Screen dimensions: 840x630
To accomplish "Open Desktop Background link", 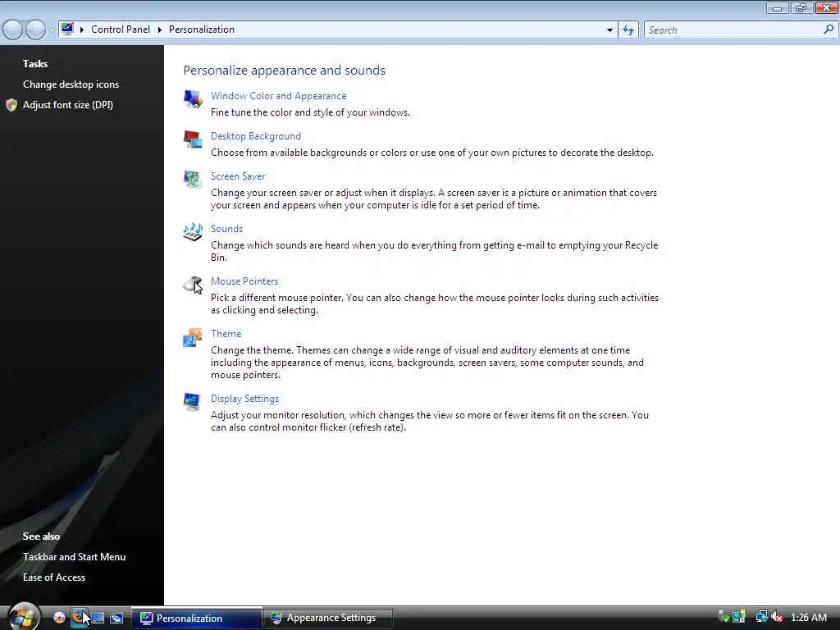I will coord(256,136).
